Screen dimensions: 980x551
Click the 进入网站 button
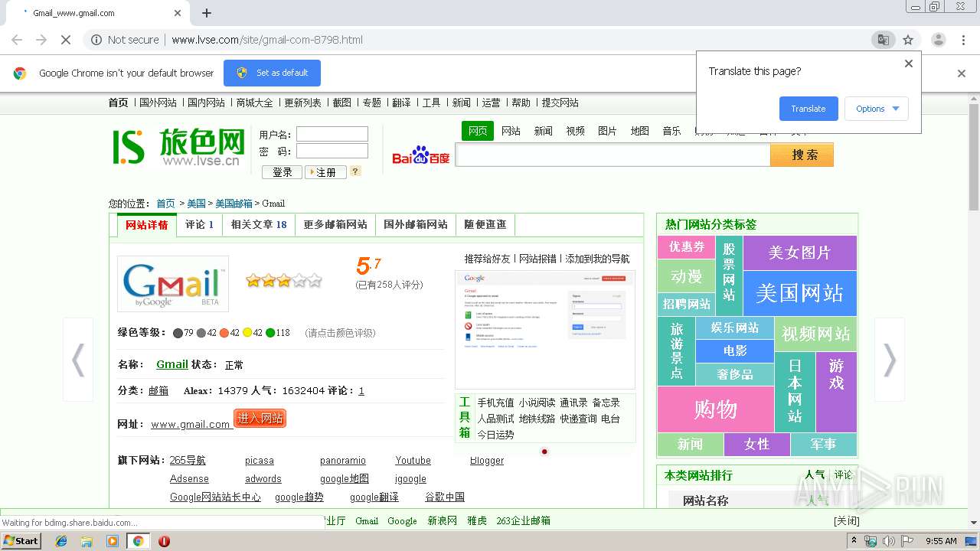point(260,418)
